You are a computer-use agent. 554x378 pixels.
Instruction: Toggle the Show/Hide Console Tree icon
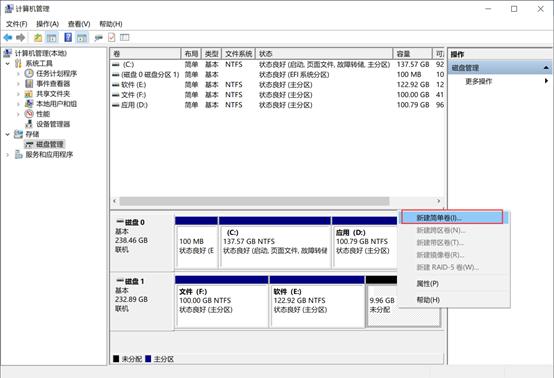click(52, 37)
